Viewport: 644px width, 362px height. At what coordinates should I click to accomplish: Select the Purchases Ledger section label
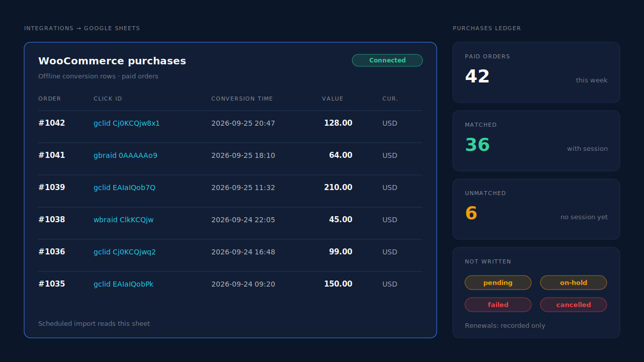(x=487, y=28)
